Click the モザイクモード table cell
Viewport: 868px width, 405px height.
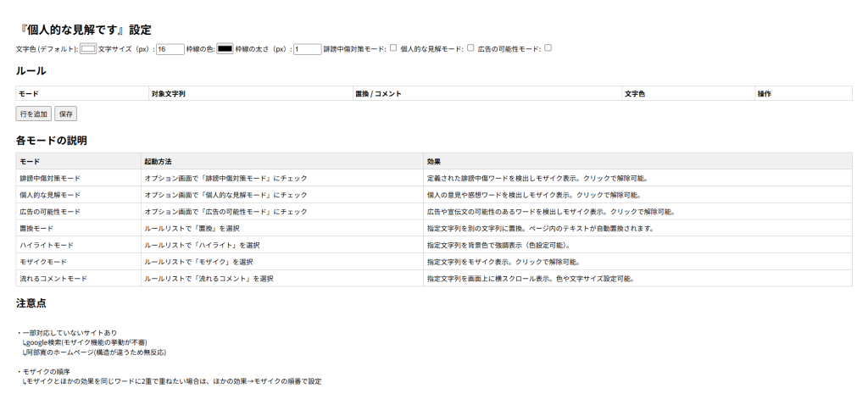[x=78, y=262]
